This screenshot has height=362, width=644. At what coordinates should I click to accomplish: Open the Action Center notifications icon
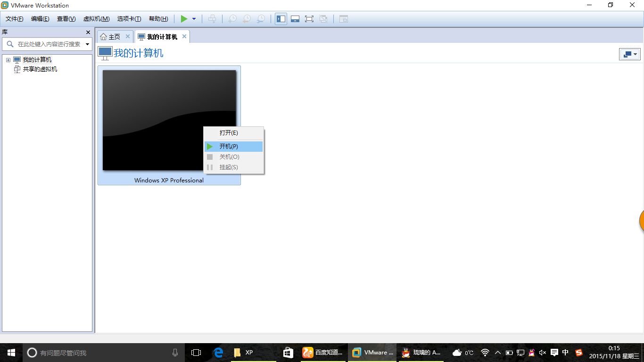pyautogui.click(x=554, y=353)
